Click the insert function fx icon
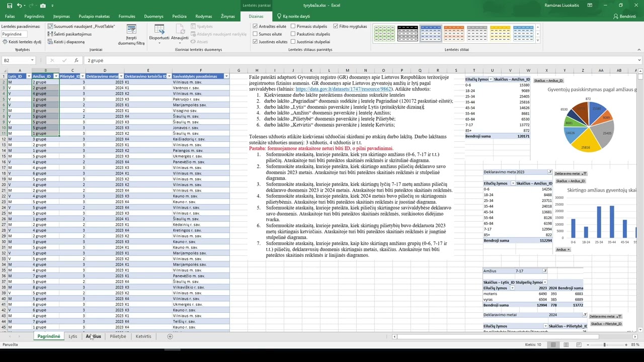 pos(76,60)
